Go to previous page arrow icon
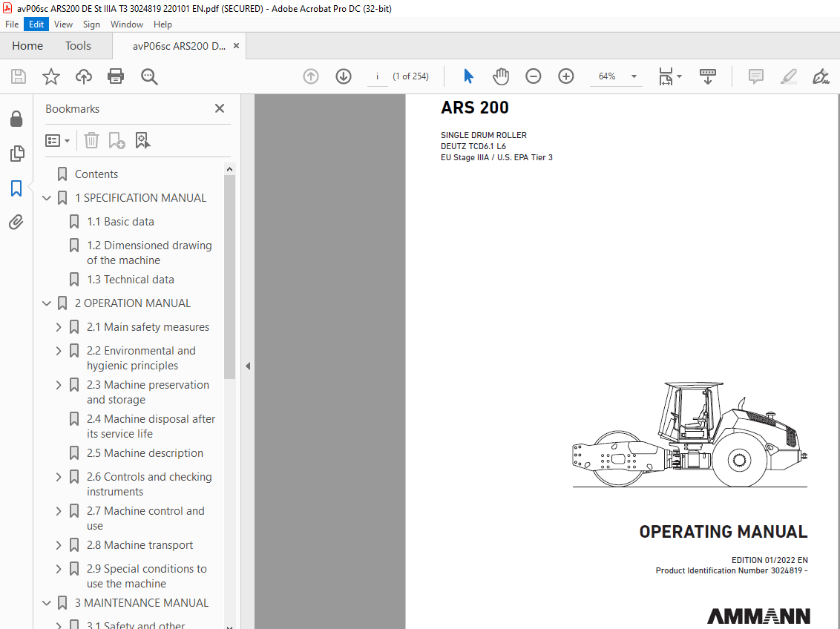 [311, 76]
